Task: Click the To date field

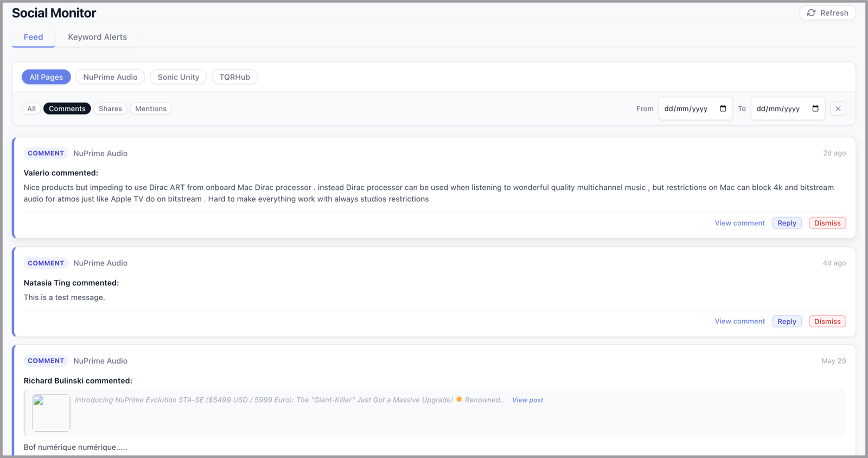Action: 788,109
